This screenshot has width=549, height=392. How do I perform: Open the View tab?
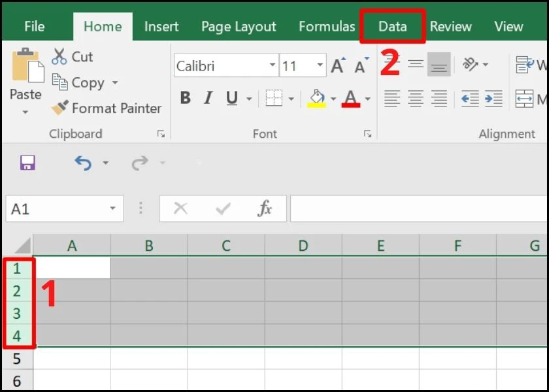click(x=508, y=27)
